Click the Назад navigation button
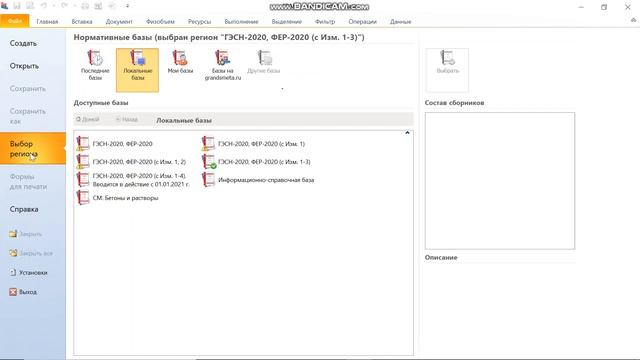 pyautogui.click(x=127, y=119)
